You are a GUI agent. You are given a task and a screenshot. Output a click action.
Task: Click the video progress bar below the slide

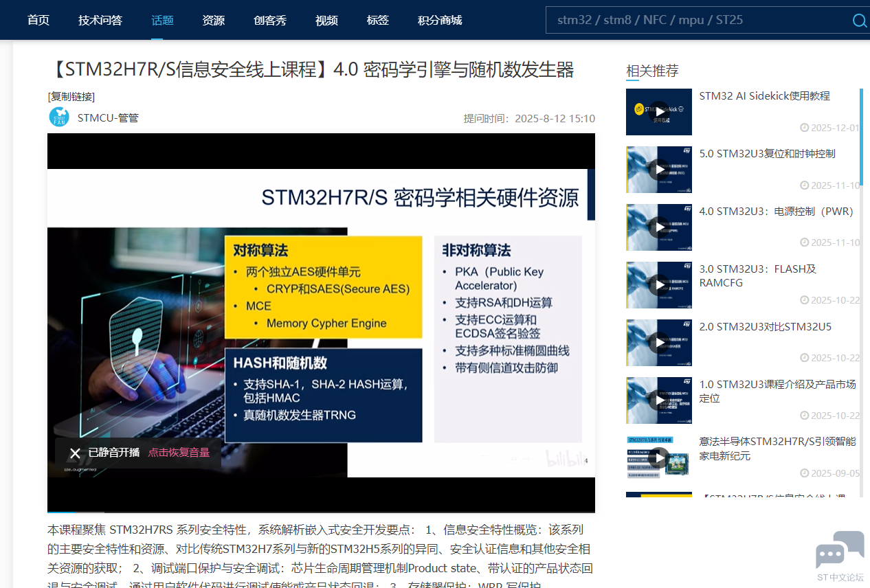pyautogui.click(x=321, y=512)
